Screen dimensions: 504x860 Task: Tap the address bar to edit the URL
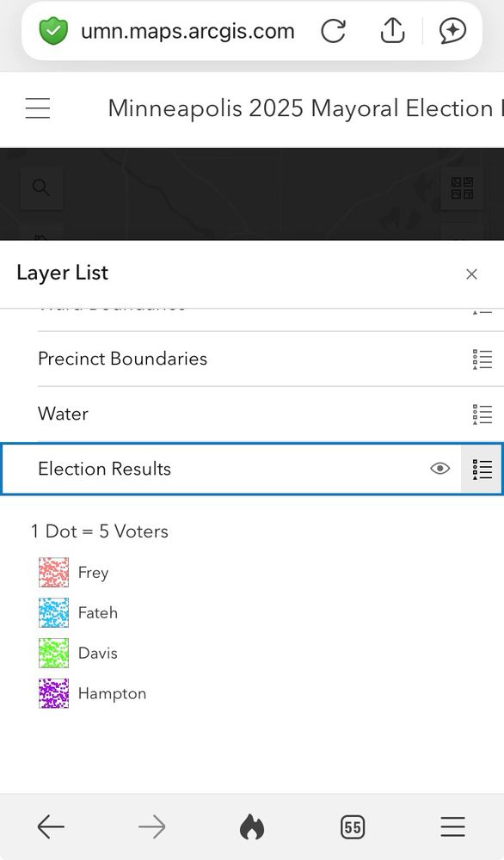click(x=187, y=31)
